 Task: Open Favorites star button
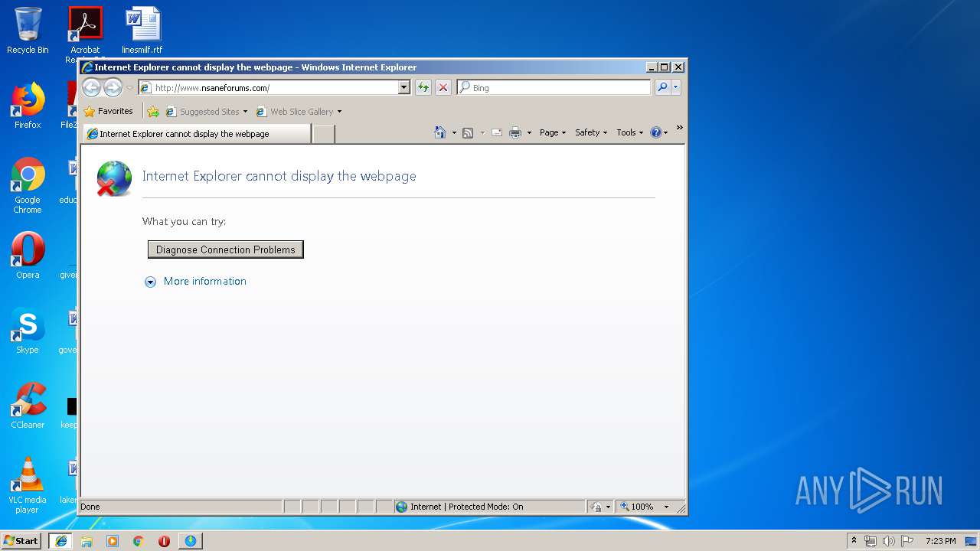pyautogui.click(x=108, y=112)
